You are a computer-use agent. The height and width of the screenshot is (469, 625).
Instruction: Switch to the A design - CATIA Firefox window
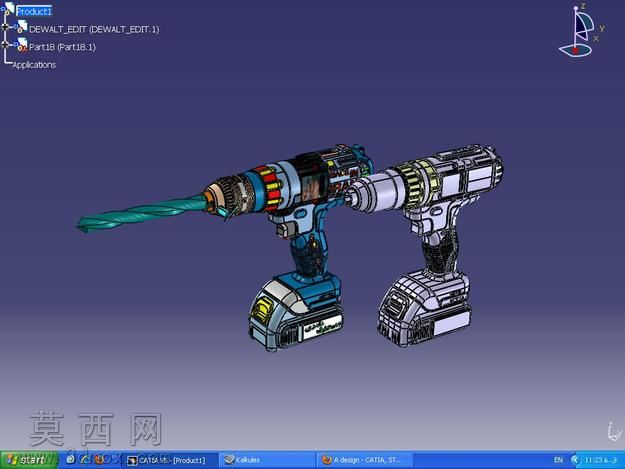pyautogui.click(x=364, y=460)
